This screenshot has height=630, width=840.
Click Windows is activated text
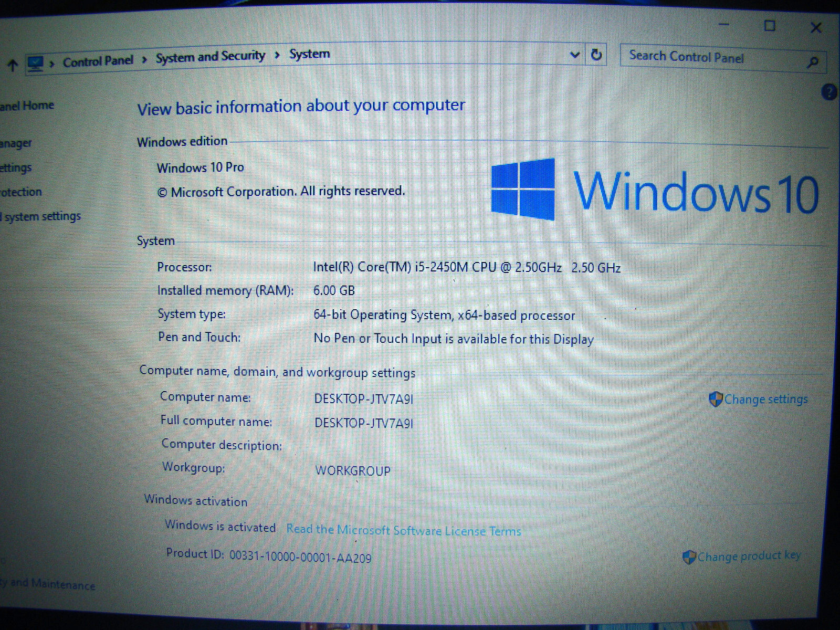pos(220,526)
